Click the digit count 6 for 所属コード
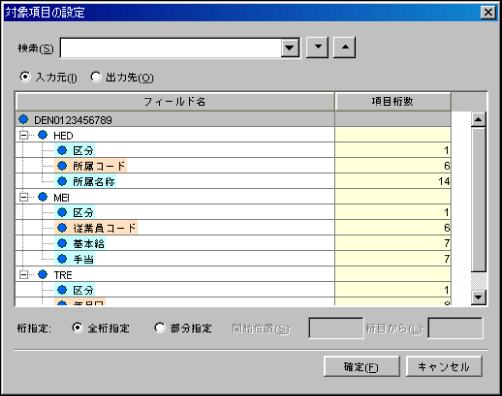This screenshot has width=502, height=396. pyautogui.click(x=393, y=166)
